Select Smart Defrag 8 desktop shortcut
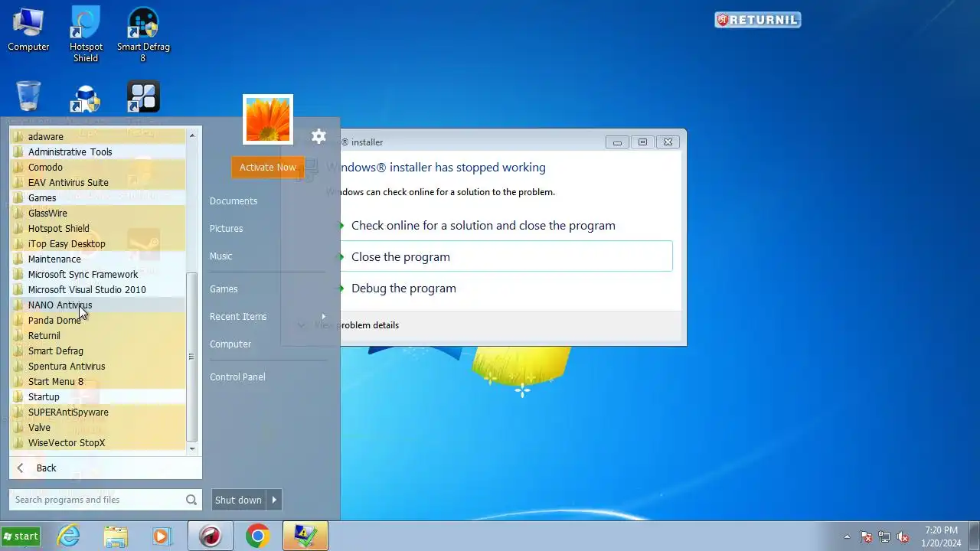980x551 pixels. [143, 35]
